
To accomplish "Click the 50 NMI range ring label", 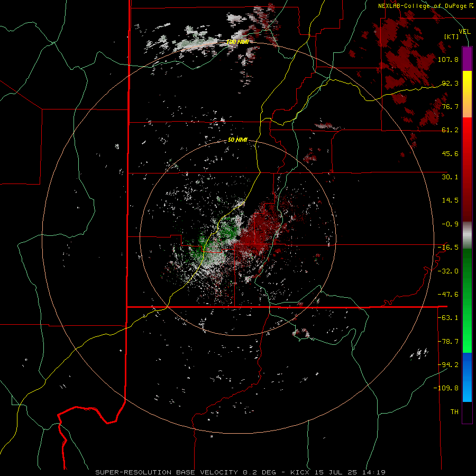I will [237, 140].
